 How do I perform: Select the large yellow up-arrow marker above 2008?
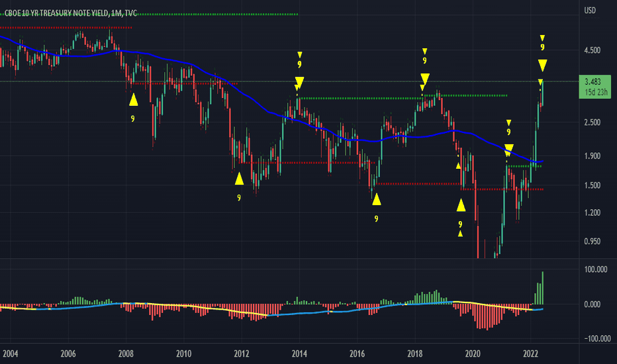coord(133,100)
